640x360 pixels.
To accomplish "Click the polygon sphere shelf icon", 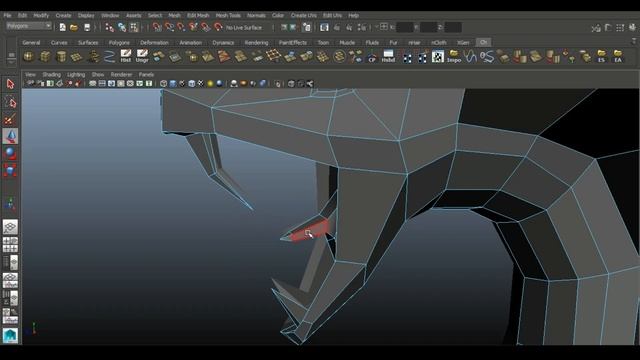I will (x=29, y=56).
